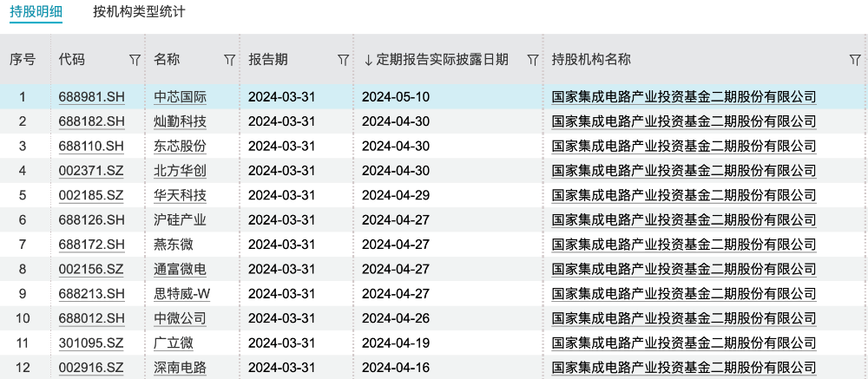Open institution link in 深南电路 row

684,368
